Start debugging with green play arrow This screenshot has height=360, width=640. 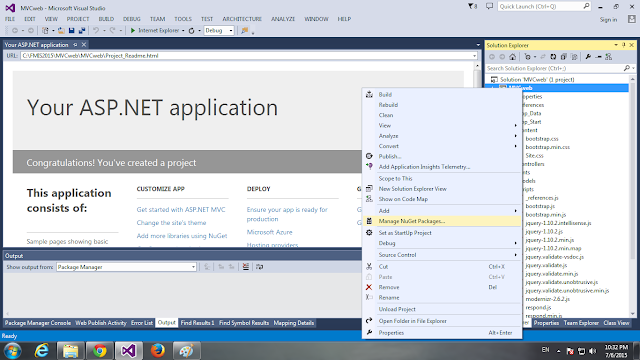coord(133,31)
